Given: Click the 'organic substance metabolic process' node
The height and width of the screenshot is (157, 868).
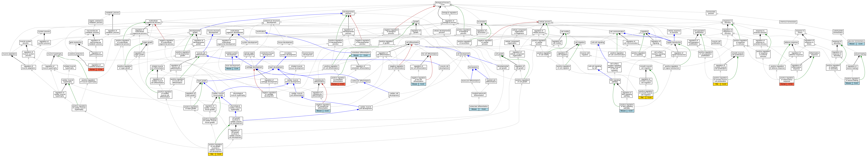Looking at the screenshot, I should (x=96, y=22).
